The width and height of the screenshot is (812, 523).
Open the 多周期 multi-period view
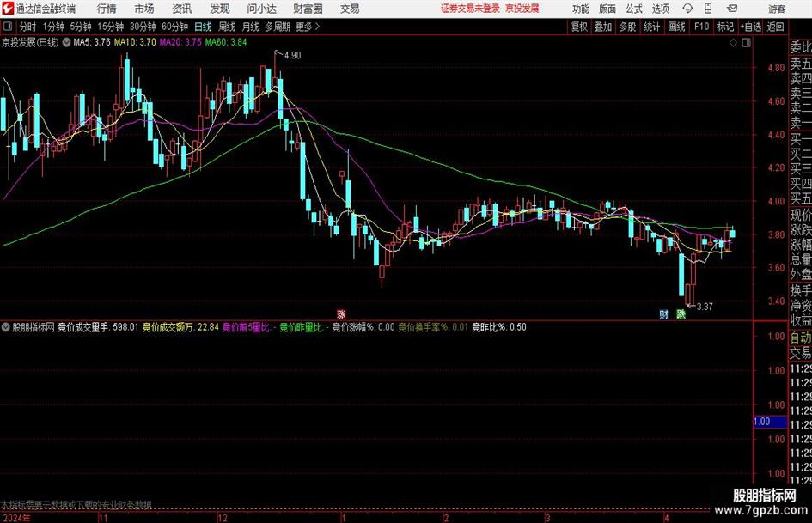(277, 27)
